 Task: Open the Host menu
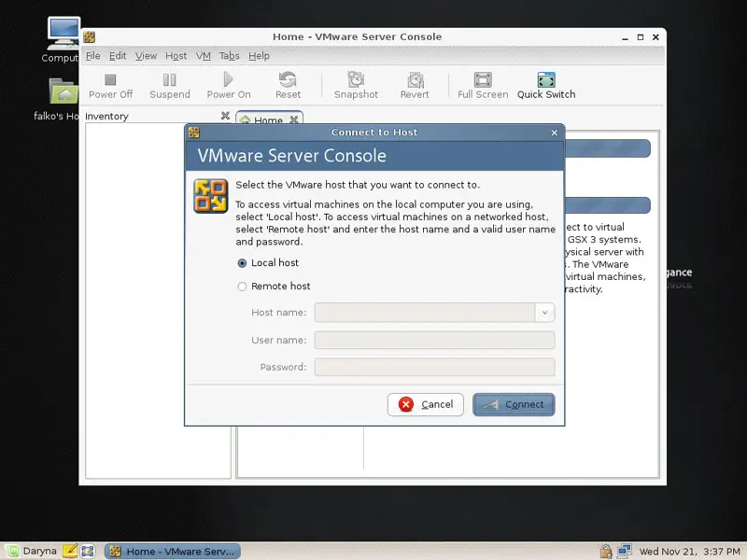pyautogui.click(x=176, y=56)
